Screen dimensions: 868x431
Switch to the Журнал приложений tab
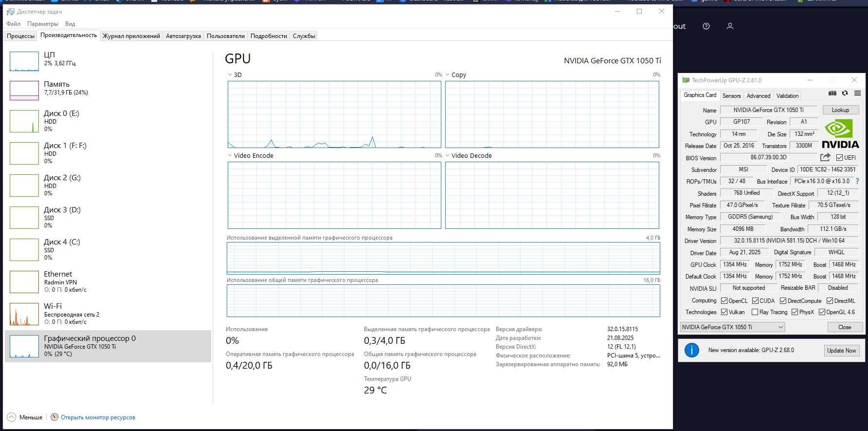(131, 36)
